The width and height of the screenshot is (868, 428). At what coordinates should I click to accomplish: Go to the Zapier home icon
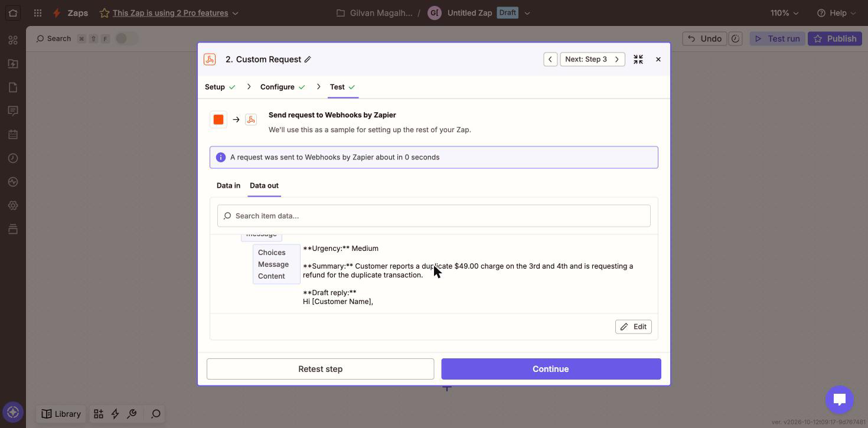13,12
